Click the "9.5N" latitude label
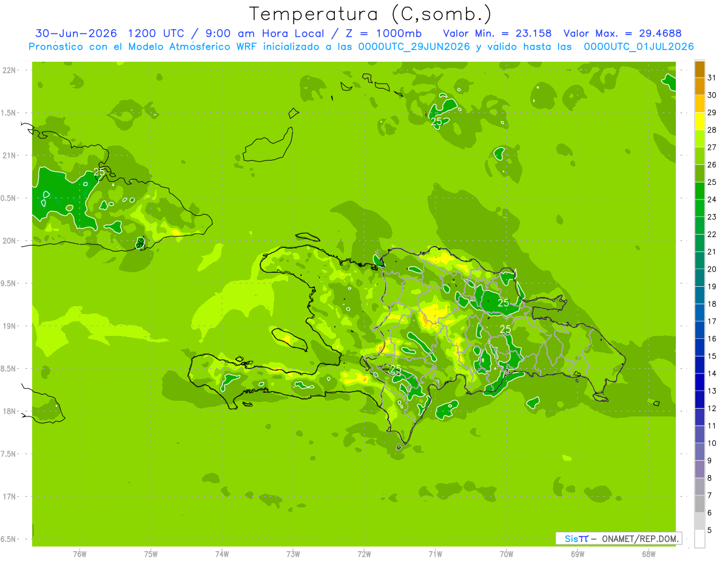The width and height of the screenshot is (728, 562). coord(10,284)
